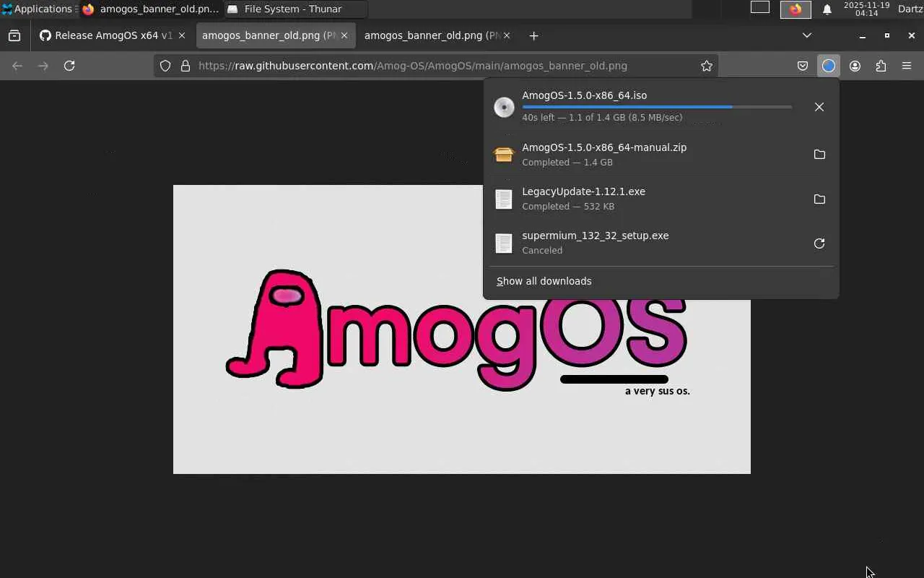924x578 pixels.
Task: Open the Firefox account icon
Action: 855,66
